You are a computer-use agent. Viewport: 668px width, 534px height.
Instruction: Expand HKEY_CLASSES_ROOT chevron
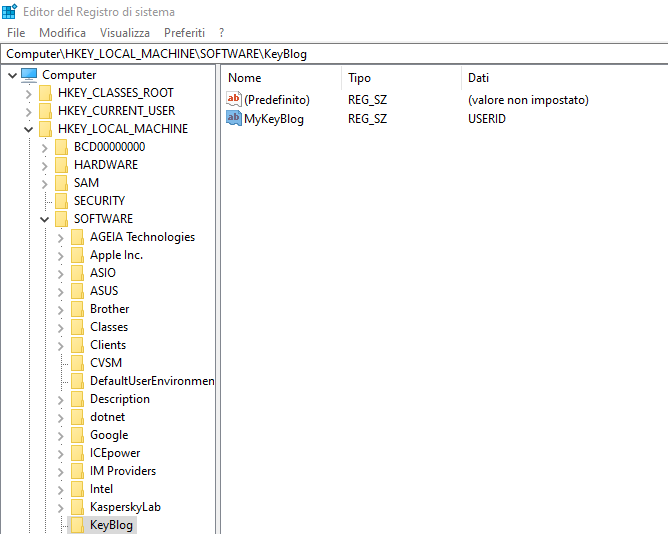(x=29, y=93)
